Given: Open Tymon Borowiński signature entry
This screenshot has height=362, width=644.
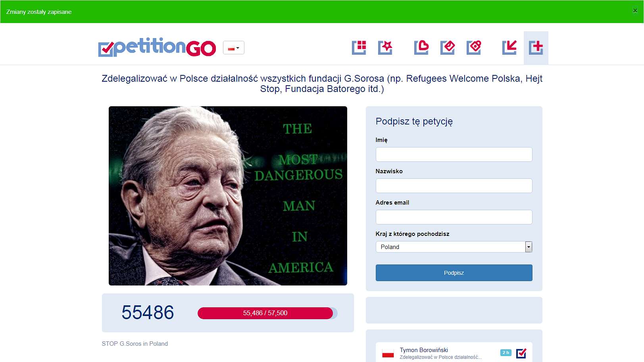Looking at the screenshot, I should click(x=454, y=352).
